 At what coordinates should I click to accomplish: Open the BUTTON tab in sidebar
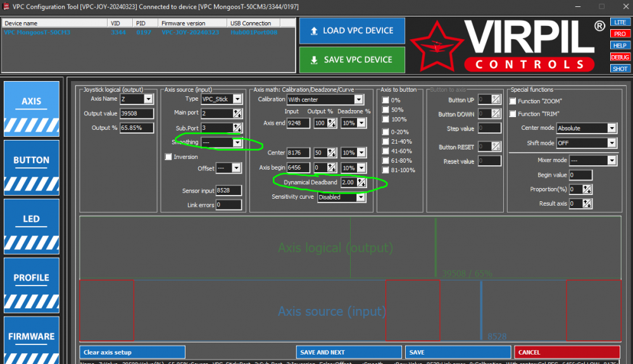[x=32, y=168]
